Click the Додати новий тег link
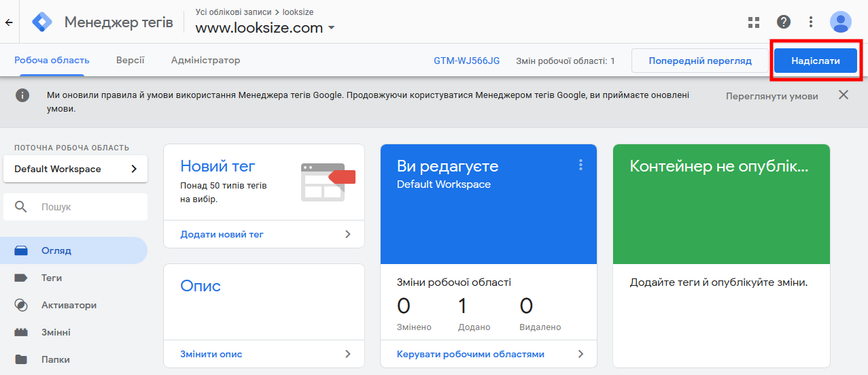Screen dimensions: 868x375 click(x=222, y=234)
